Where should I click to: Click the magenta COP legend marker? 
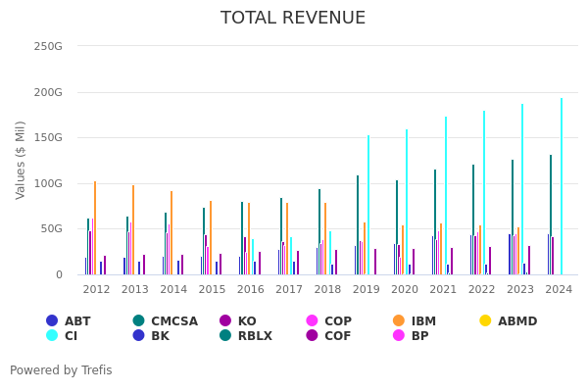click(x=313, y=321)
